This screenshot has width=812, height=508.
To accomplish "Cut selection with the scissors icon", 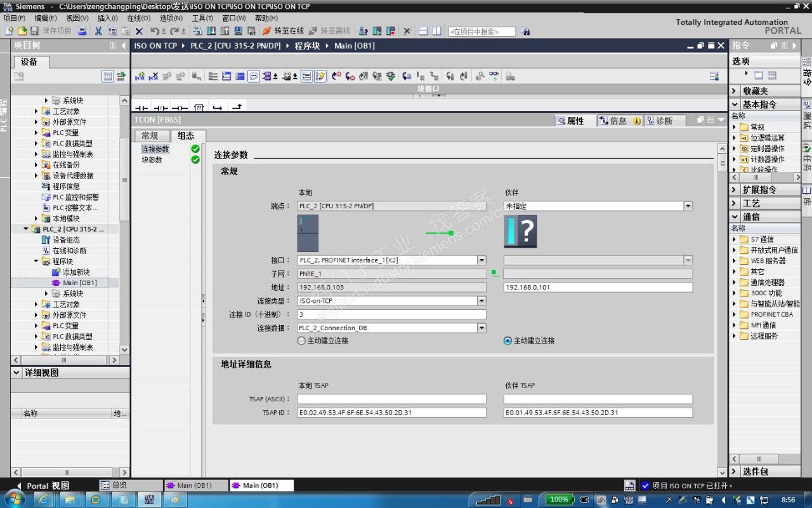I will pos(98,31).
